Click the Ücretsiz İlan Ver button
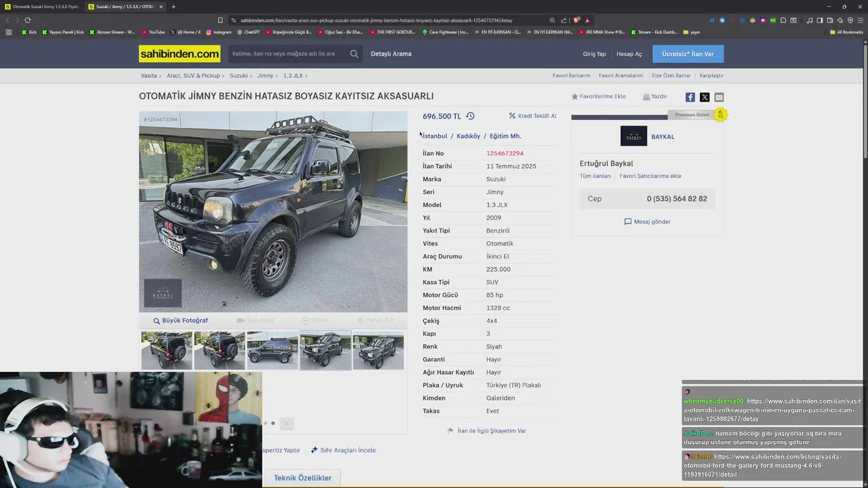868x488 pixels. [688, 54]
